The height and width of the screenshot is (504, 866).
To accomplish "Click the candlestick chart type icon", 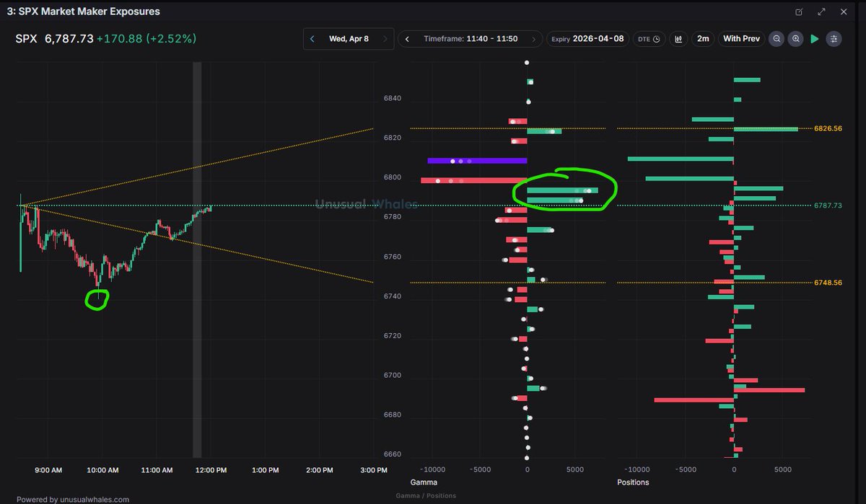I will (x=678, y=39).
